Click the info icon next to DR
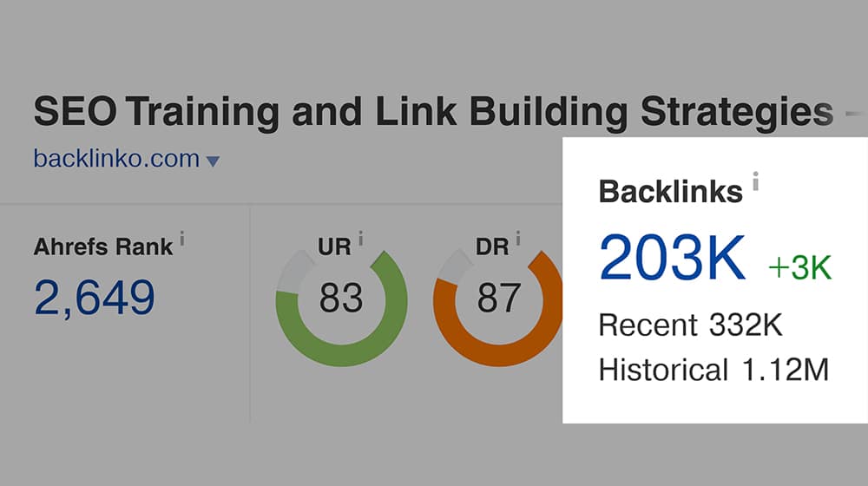868x486 pixels. tap(518, 238)
